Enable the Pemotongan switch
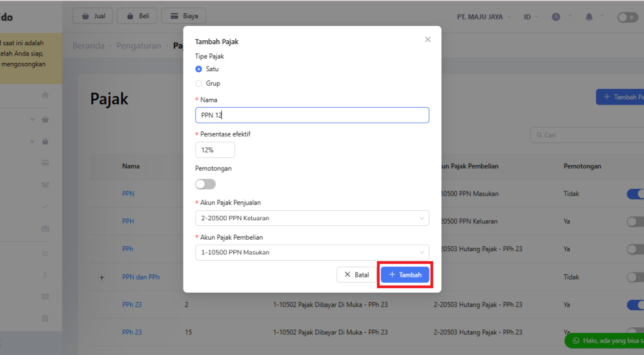Viewport: 644px width, 355px height. tap(206, 184)
